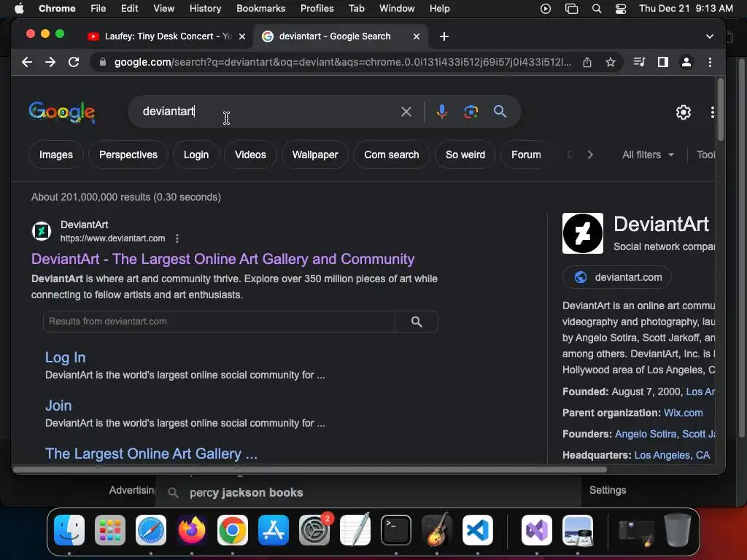Open deviantart.com button in knowledge panel
The image size is (747, 560).
tap(617, 277)
